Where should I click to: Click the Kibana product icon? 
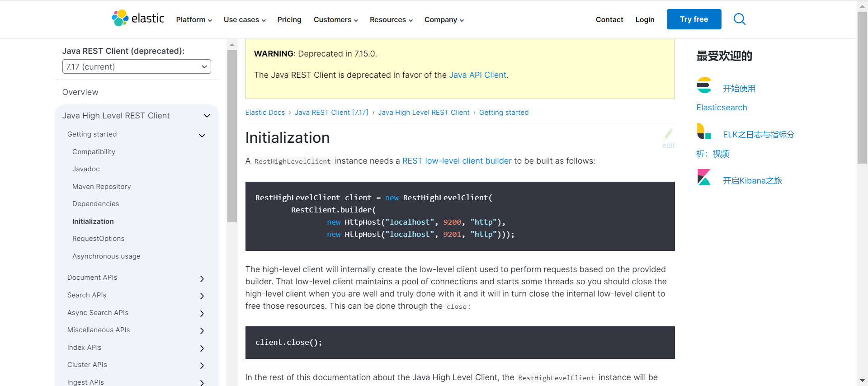tap(704, 178)
